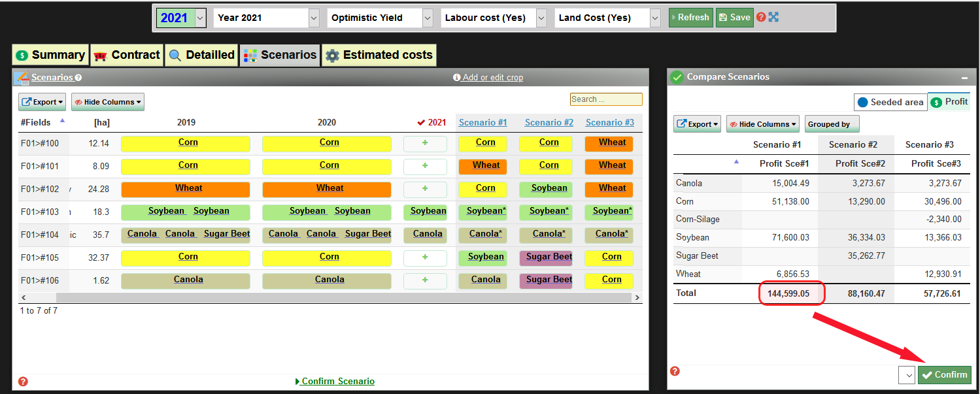Open the dropdown beside the Confirm button
This screenshot has height=394, width=980.
909,375
